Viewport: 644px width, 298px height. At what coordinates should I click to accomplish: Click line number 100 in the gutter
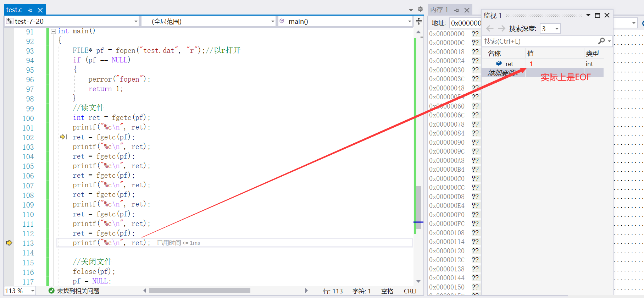click(x=28, y=118)
